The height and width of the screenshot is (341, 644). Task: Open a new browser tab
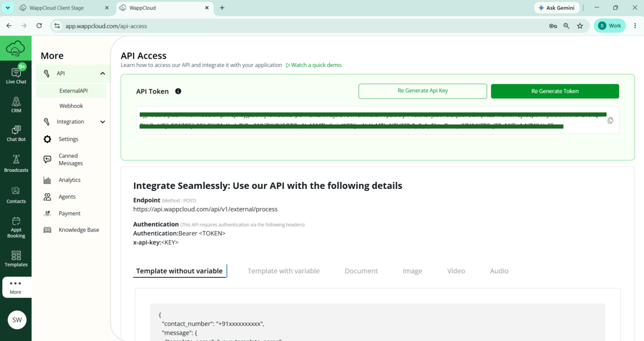(222, 8)
